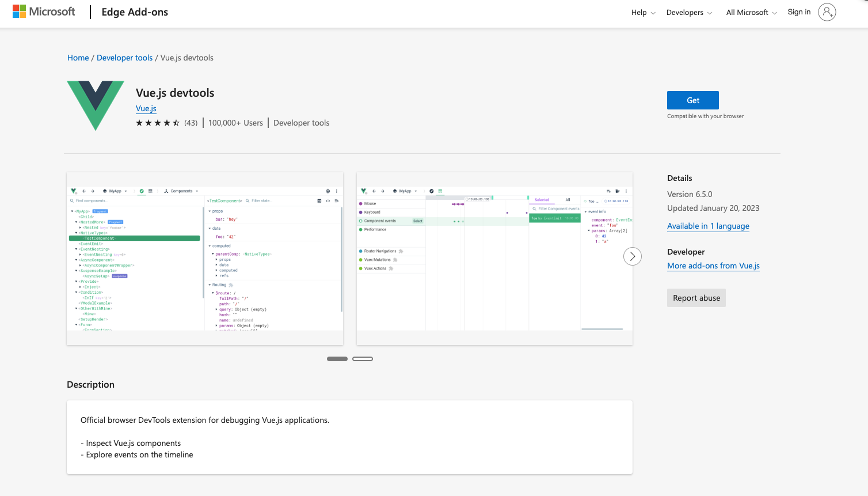868x496 pixels.
Task: Expand the All Microsoft menu
Action: 751,13
